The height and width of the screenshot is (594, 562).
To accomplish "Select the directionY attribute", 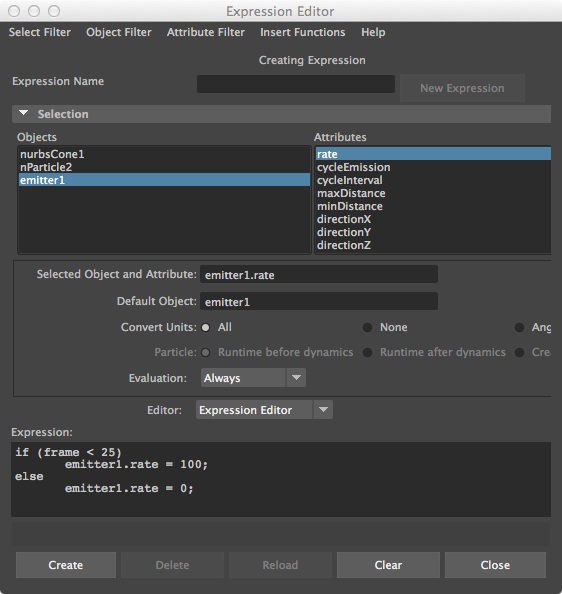I will [433, 232].
